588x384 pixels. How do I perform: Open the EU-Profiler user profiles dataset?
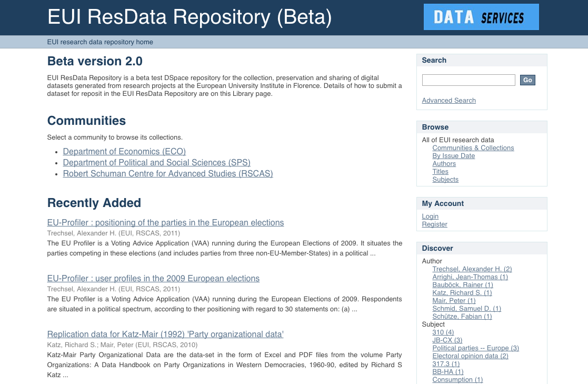point(153,278)
